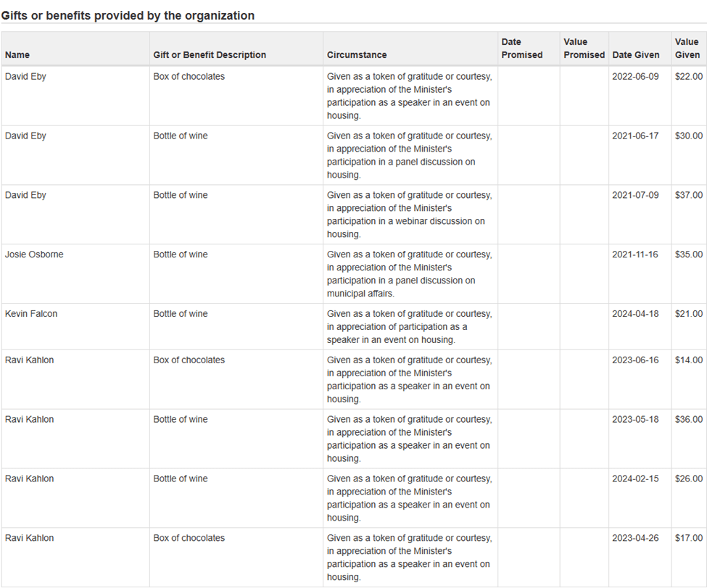707x588 pixels.
Task: Select the 2023-05-18 date given cell
Action: click(636, 420)
